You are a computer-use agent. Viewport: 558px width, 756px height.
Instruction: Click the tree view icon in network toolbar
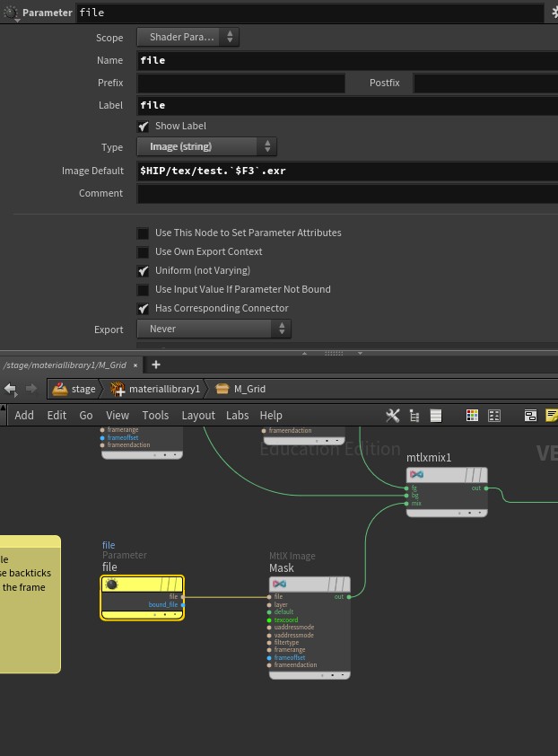[414, 415]
